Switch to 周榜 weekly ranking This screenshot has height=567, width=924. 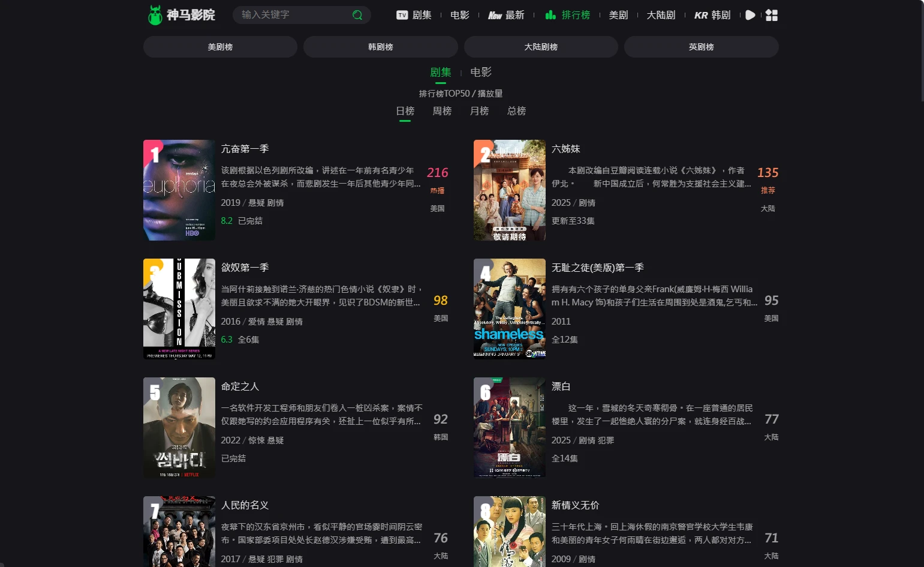(x=442, y=111)
